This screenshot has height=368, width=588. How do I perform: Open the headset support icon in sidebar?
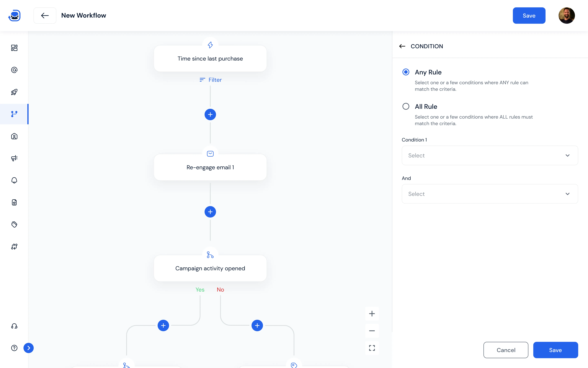tap(14, 326)
